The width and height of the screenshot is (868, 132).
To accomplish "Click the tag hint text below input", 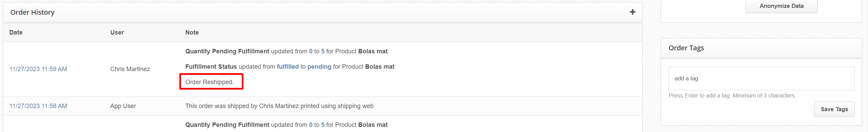I will [731, 96].
